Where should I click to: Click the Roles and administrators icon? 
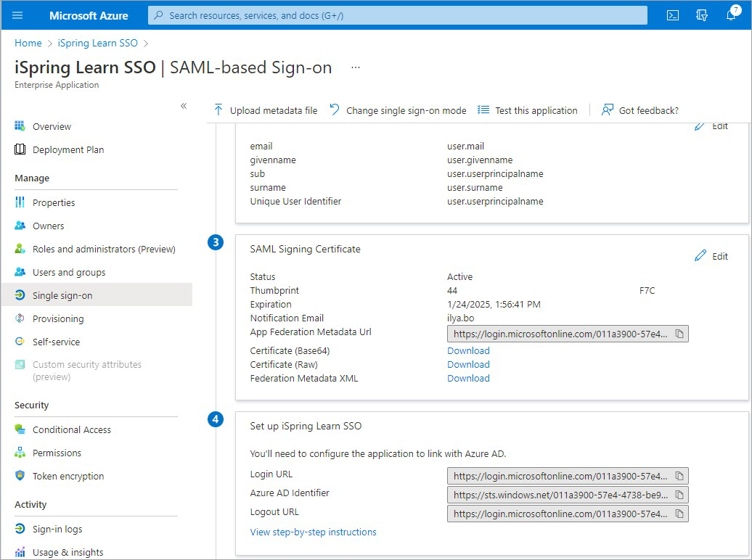20,249
